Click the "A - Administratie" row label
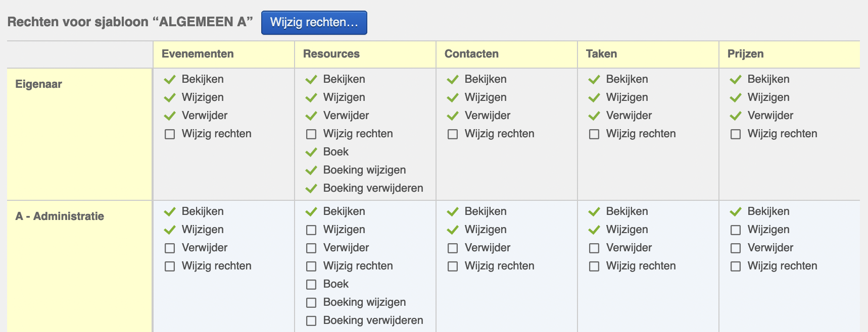The width and height of the screenshot is (868, 332). (60, 216)
